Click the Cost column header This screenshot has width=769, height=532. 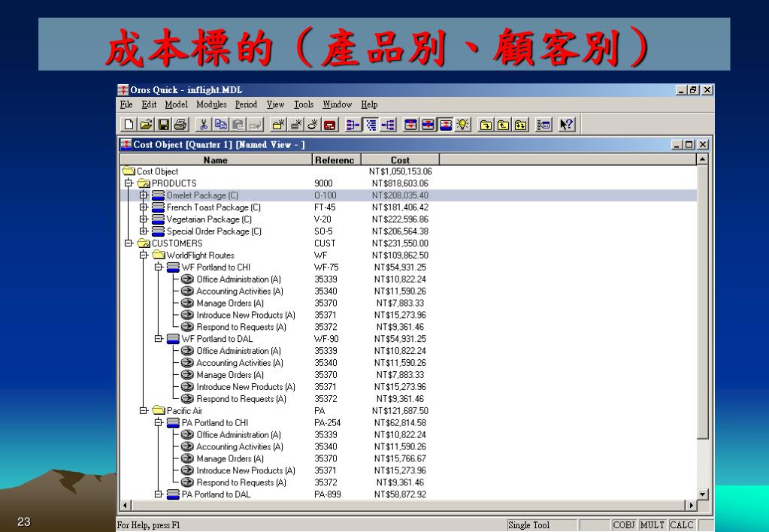coord(400,160)
